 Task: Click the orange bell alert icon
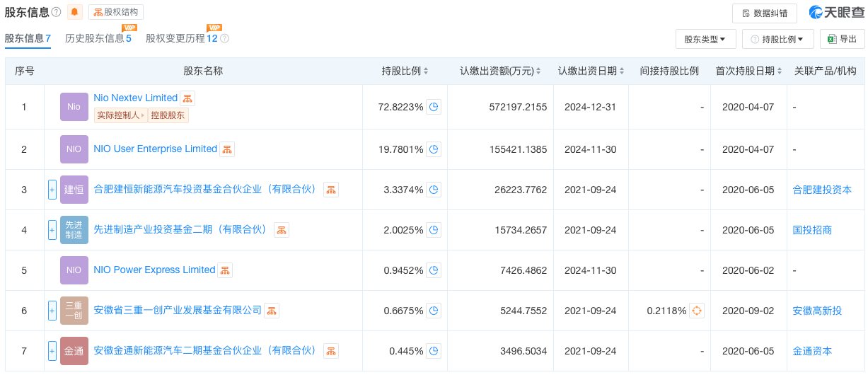tap(74, 12)
